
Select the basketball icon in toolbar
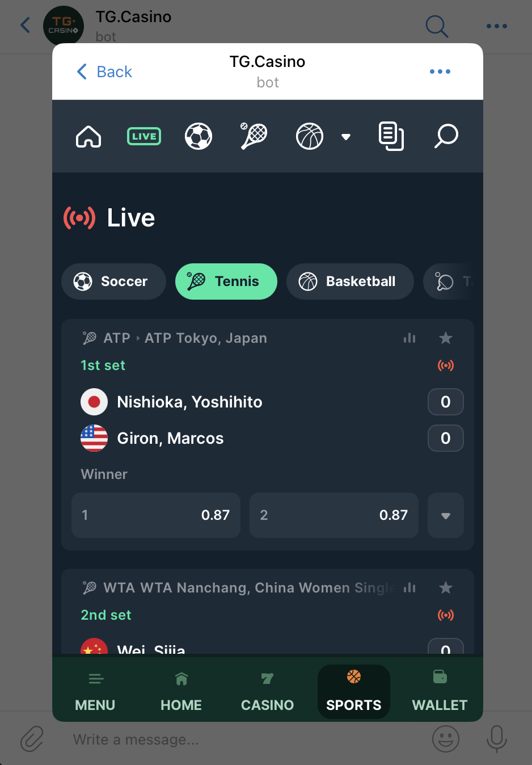pyautogui.click(x=310, y=136)
